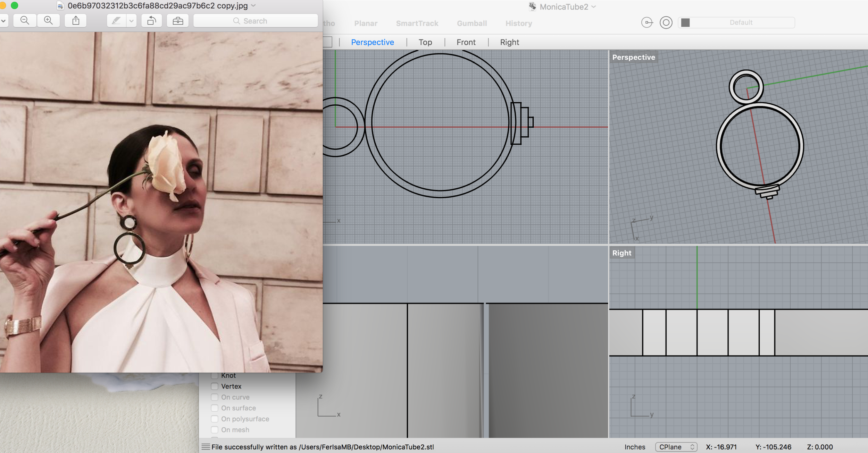Click the object snap circle icon
Image resolution: width=868 pixels, height=453 pixels.
[x=647, y=23]
